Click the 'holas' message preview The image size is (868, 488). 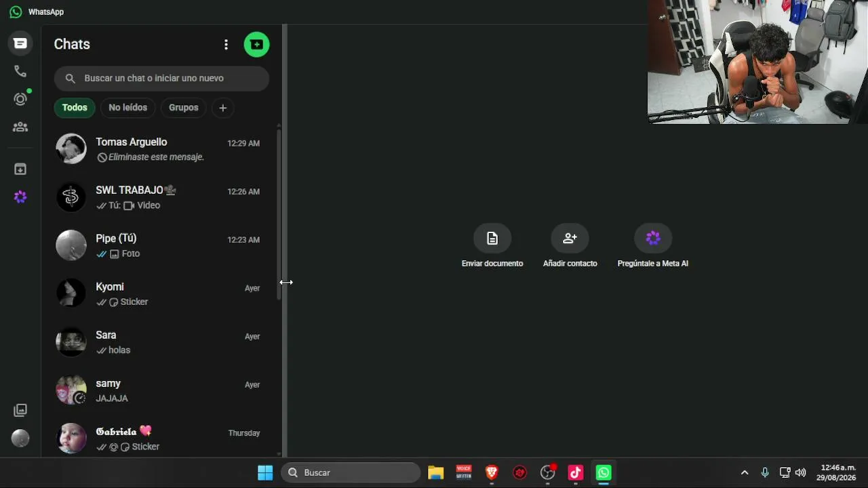pyautogui.click(x=119, y=350)
